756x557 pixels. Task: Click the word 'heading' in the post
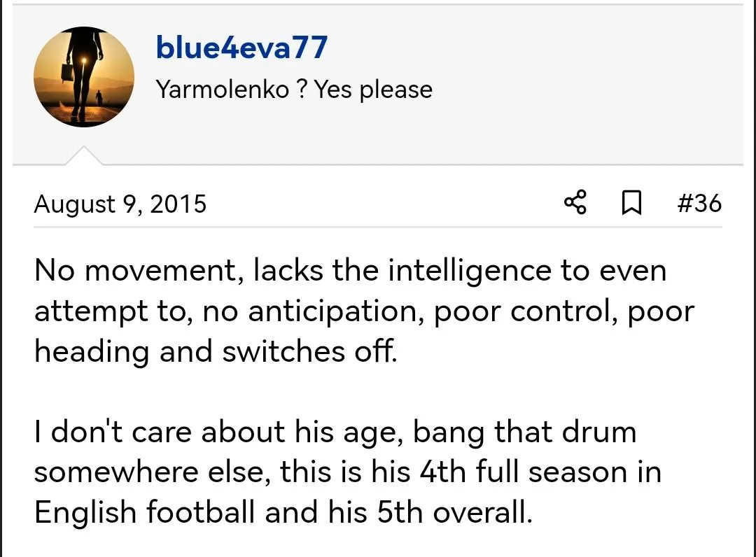pyautogui.click(x=92, y=352)
